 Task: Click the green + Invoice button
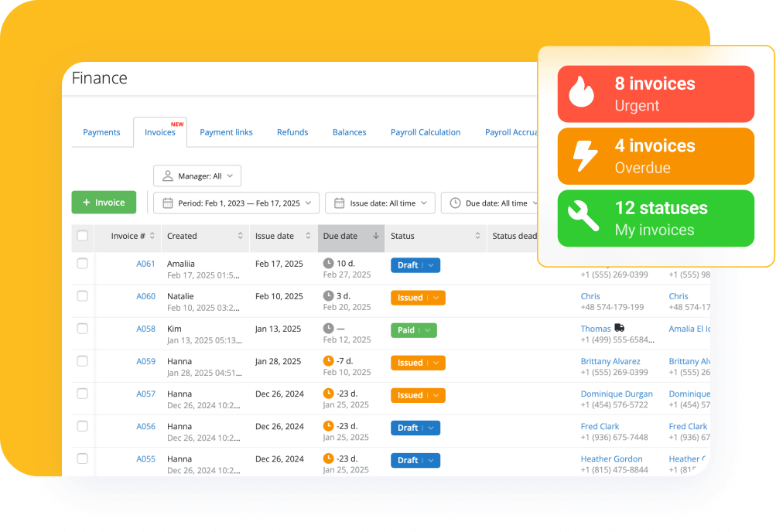(104, 202)
